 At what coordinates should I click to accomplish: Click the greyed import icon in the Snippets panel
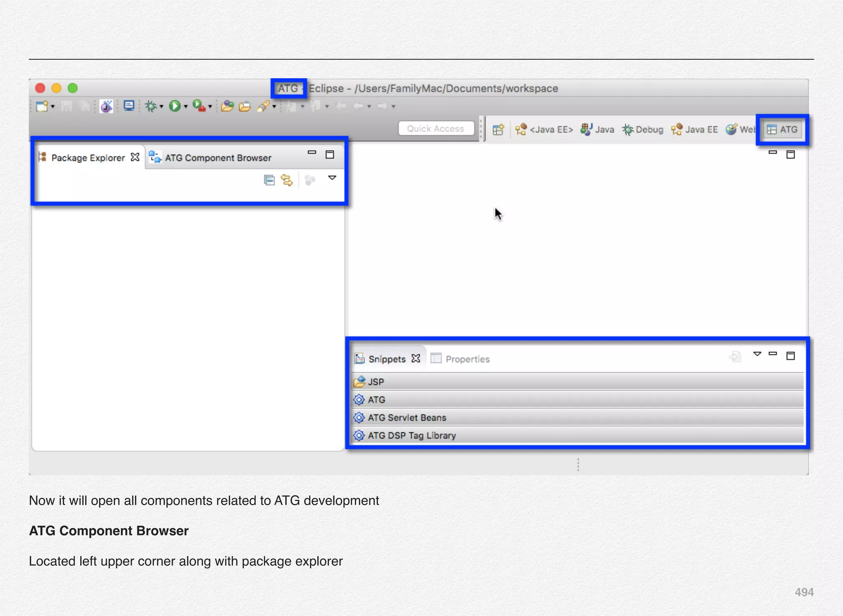pos(736,357)
